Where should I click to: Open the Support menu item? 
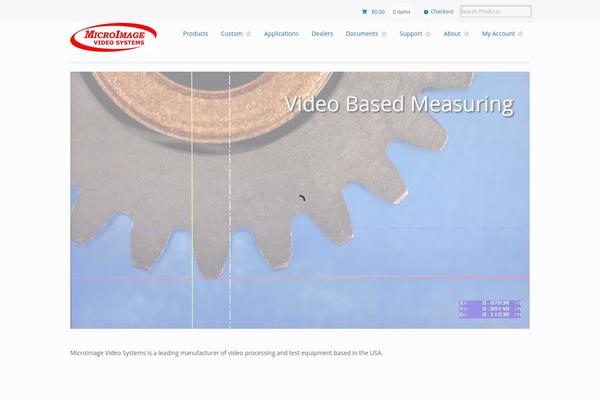(411, 34)
